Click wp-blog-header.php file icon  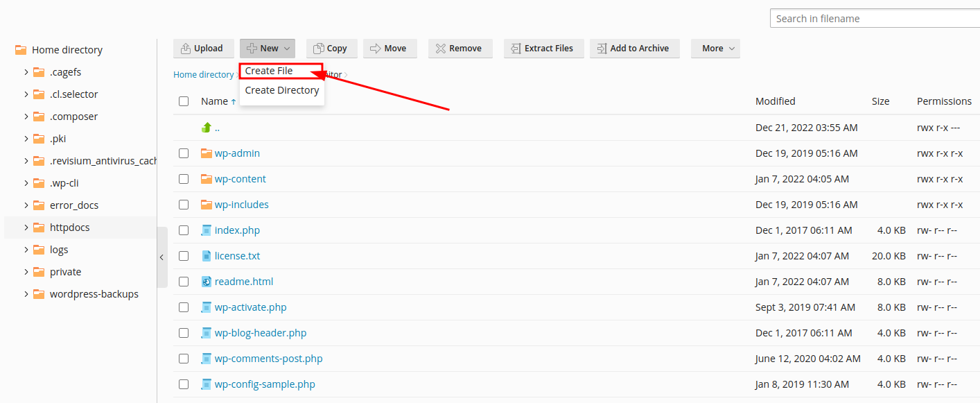coord(206,333)
